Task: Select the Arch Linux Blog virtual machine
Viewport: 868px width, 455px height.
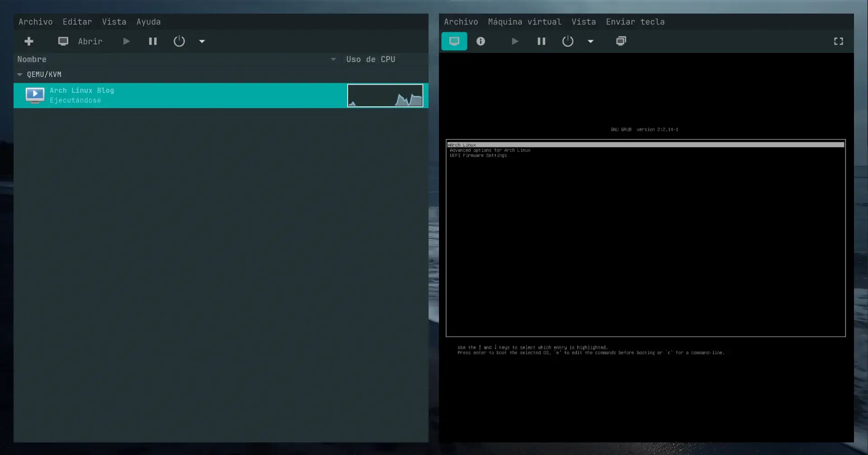Action: point(82,95)
